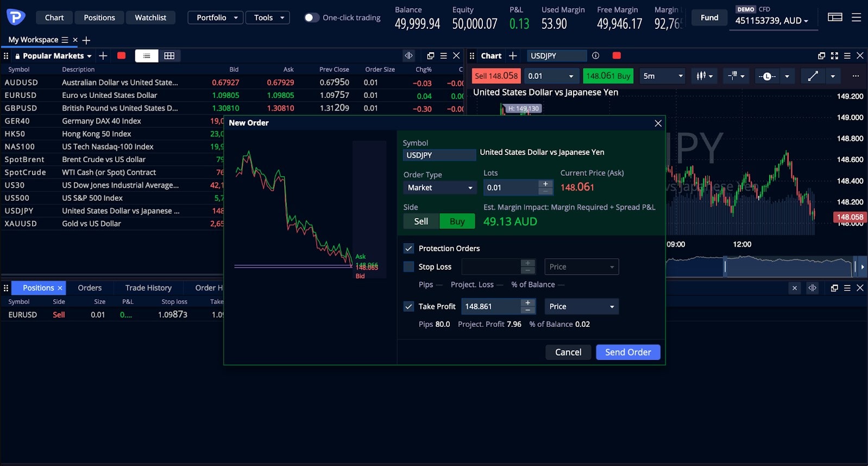Enable the Stop Loss checkbox
This screenshot has height=466, width=868.
click(x=409, y=266)
